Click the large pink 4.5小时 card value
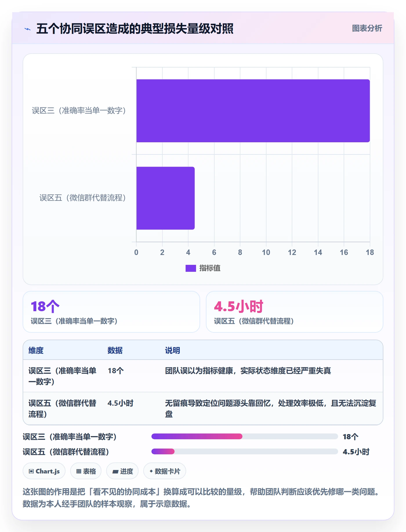Screen dimensions: 406x532 tap(239, 307)
